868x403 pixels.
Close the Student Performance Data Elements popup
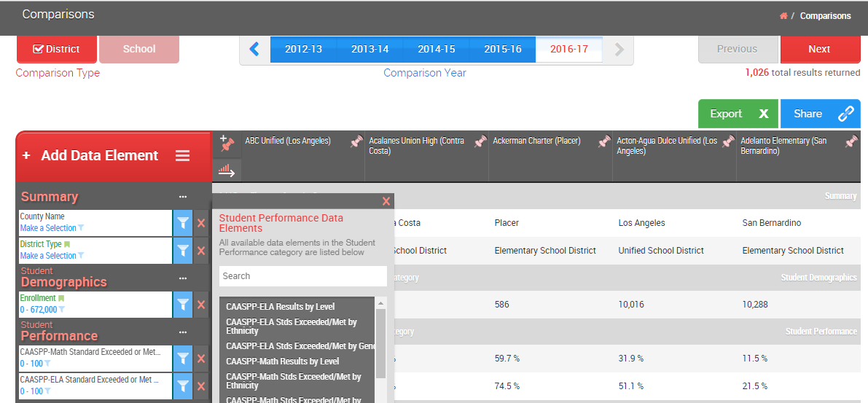(386, 201)
